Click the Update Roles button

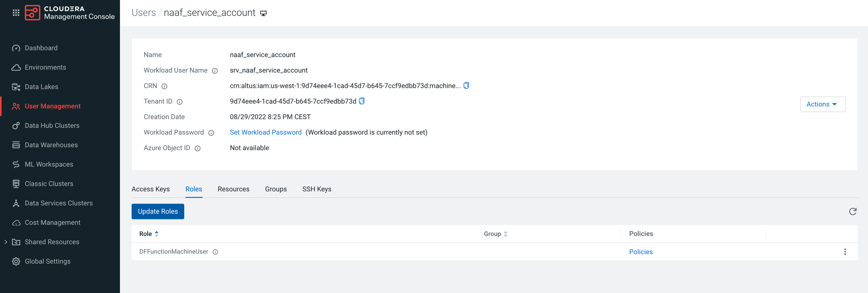click(x=158, y=212)
